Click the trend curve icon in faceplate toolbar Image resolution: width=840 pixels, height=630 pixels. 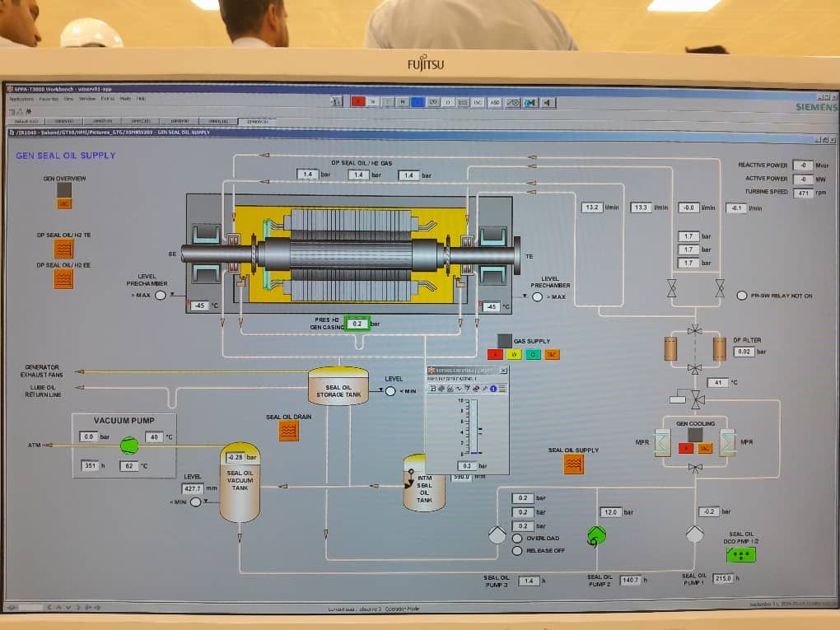coord(459,389)
